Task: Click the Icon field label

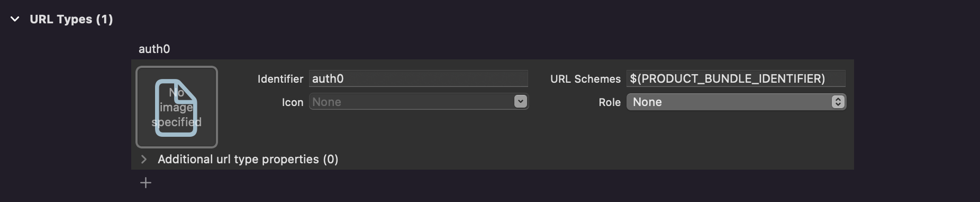Action: (x=292, y=102)
